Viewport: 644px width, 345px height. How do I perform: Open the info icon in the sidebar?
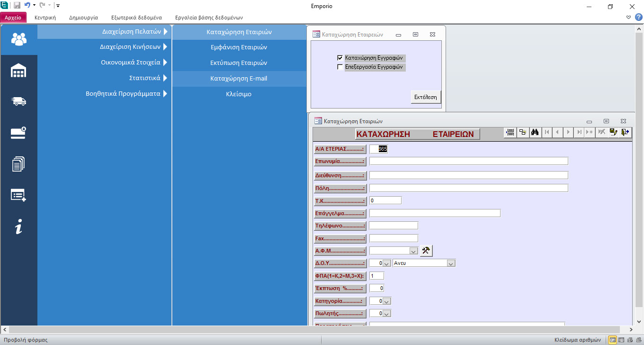click(x=18, y=227)
